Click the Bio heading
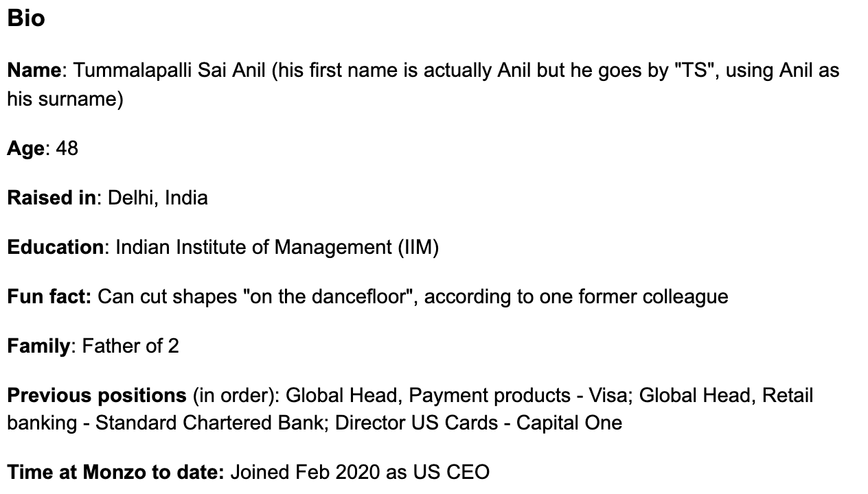The height and width of the screenshot is (494, 868). coord(26,18)
